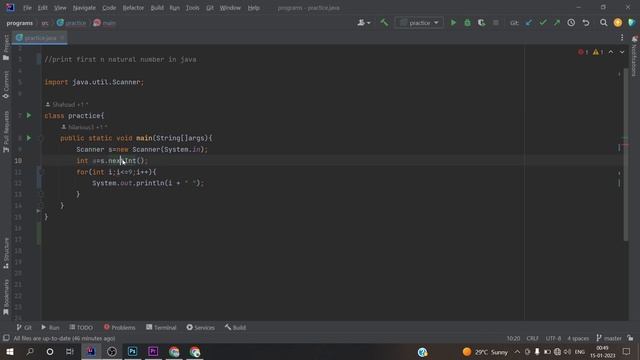Viewport: 640px width, 360px height.
Task: Open the Edit menu
Action: click(x=42, y=8)
